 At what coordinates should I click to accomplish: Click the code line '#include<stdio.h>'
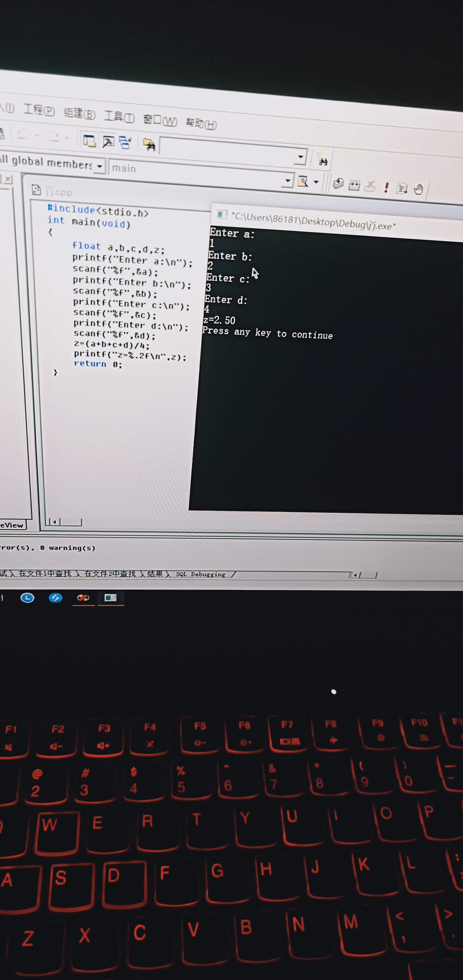pos(98,210)
